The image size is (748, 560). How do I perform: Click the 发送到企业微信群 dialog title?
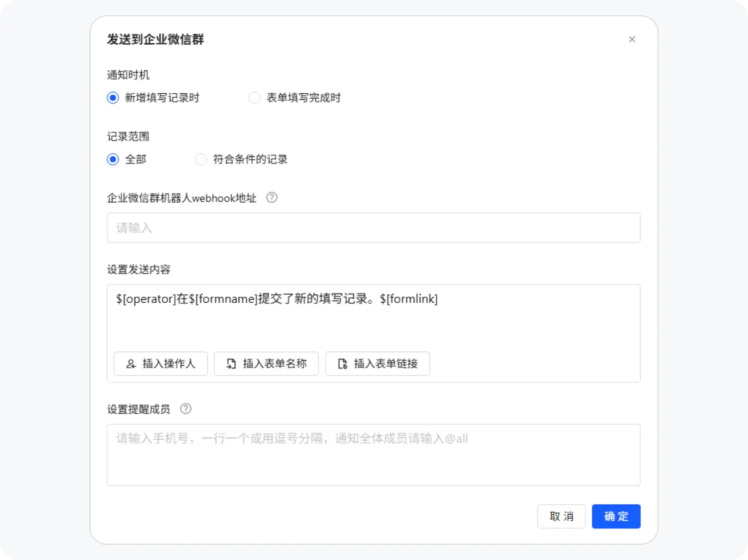coord(155,39)
